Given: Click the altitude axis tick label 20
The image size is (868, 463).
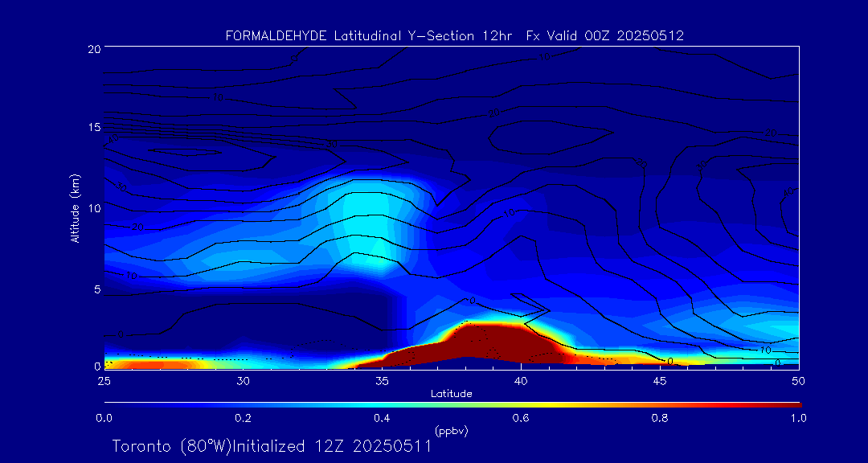Looking at the screenshot, I should pos(93,48).
